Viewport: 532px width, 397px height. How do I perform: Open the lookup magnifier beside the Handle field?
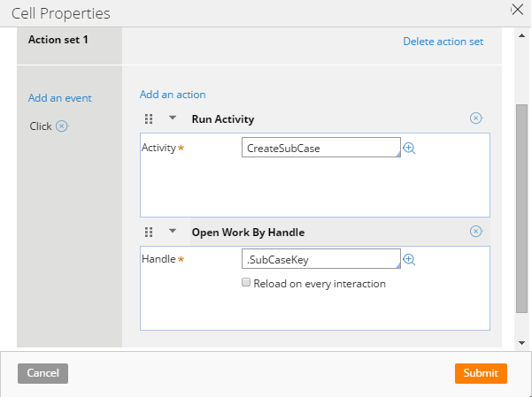coord(409,260)
